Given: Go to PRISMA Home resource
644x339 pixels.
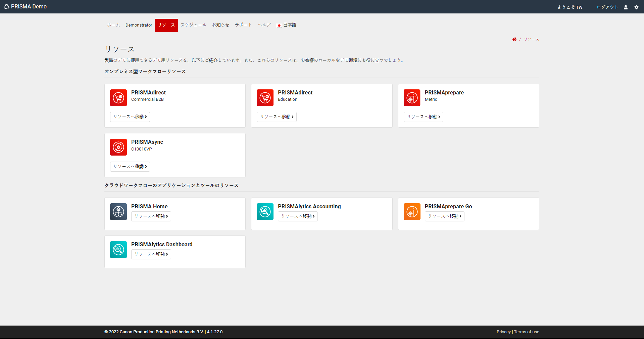Looking at the screenshot, I should [151, 216].
